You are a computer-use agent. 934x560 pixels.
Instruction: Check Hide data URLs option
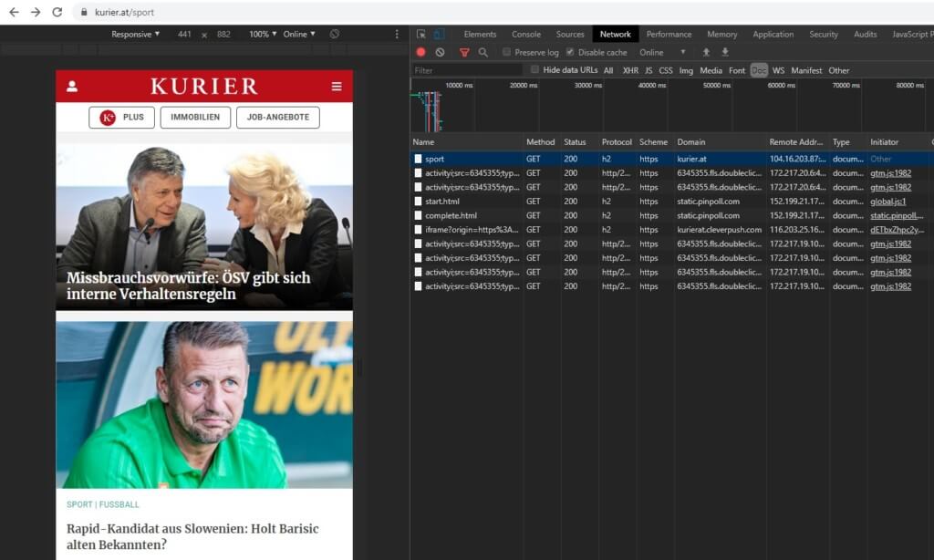(535, 70)
